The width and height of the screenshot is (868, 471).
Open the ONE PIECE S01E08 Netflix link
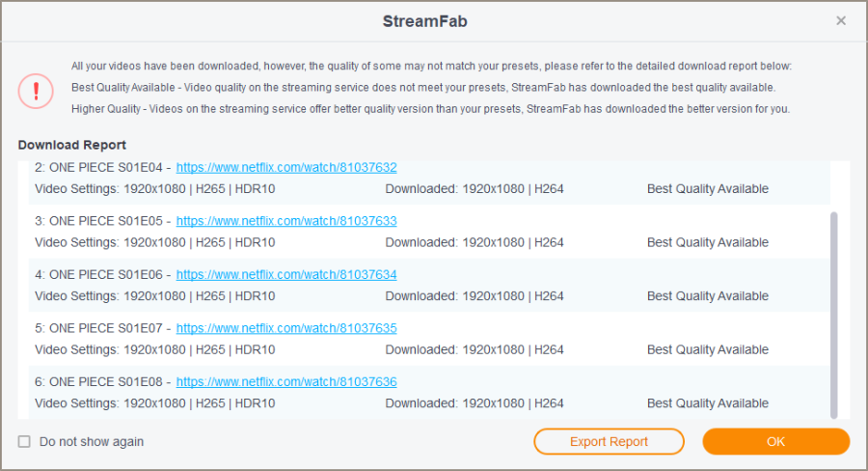pyautogui.click(x=286, y=382)
